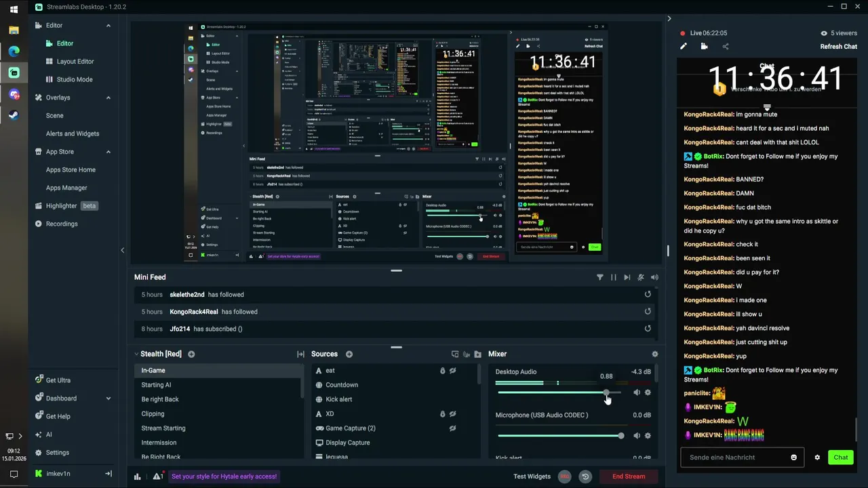868x488 pixels.
Task: Open chat settings gear icon
Action: point(817,457)
